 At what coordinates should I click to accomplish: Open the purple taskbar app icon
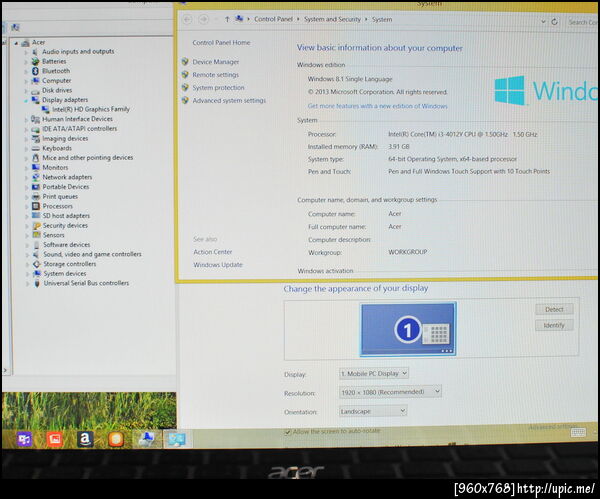(x=24, y=439)
